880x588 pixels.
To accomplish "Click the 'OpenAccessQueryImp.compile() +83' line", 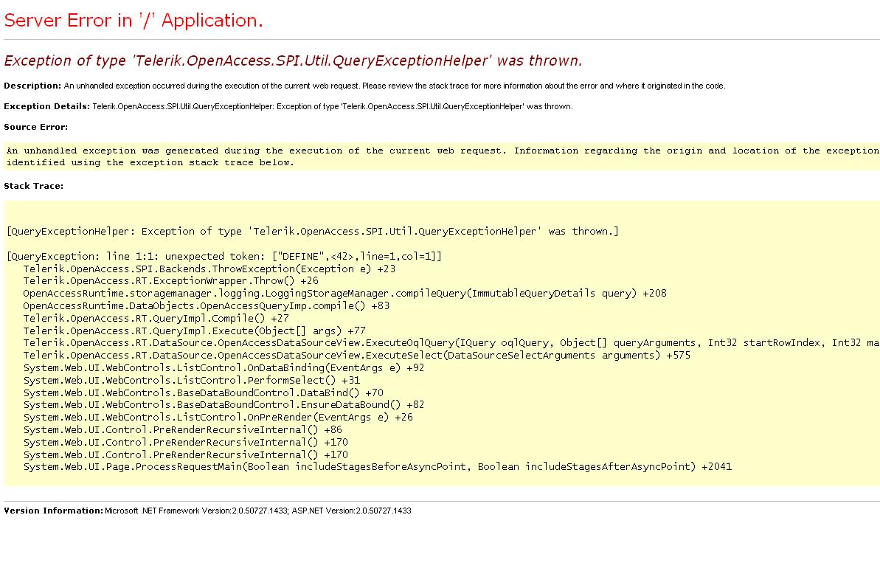I will pos(206,305).
